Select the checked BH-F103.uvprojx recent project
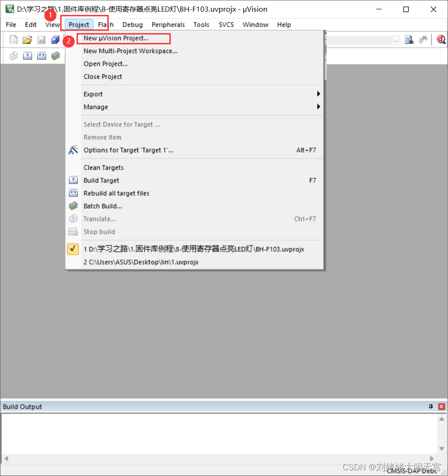448x476 pixels. [194, 249]
